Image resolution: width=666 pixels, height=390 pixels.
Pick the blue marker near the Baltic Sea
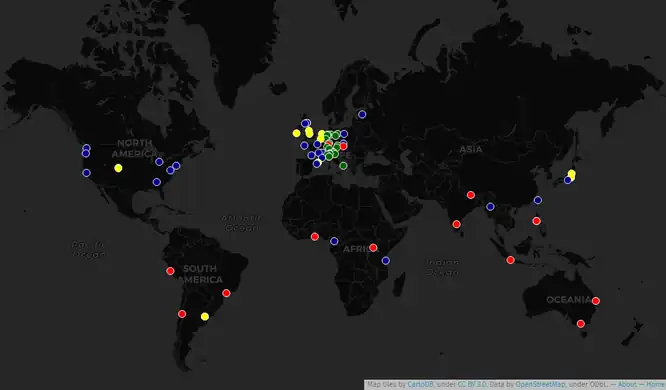tap(362, 114)
